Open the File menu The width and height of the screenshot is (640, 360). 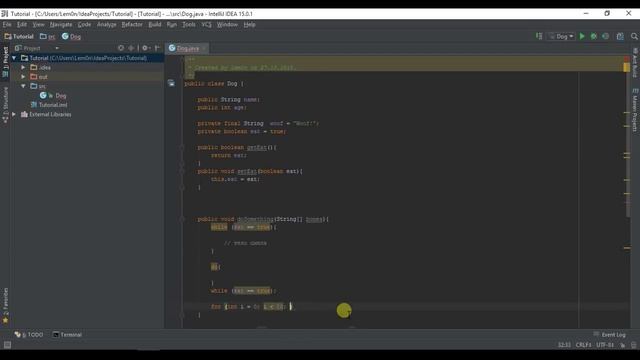[x=7, y=24]
